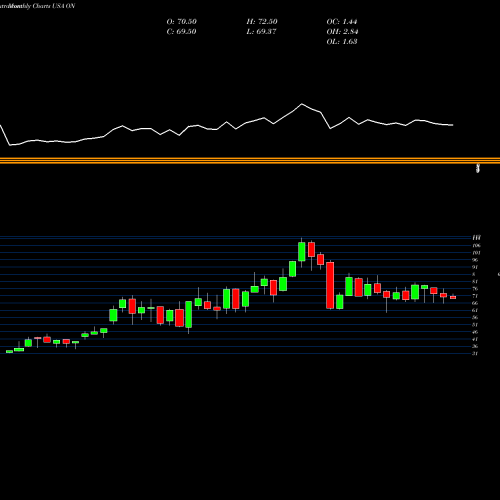Click the low value 'L: 69.37'
This screenshot has width=500, height=500.
tap(261, 32)
